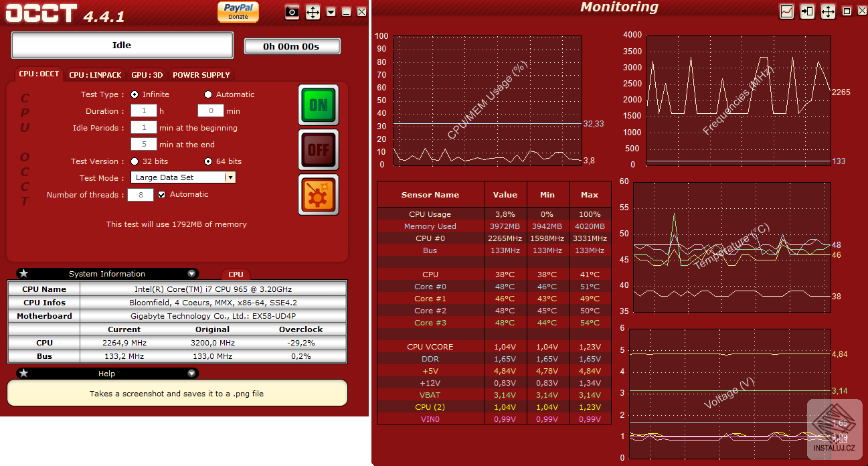Click the DDR sensor name
Image resolution: width=868 pixels, height=466 pixels.
click(430, 359)
